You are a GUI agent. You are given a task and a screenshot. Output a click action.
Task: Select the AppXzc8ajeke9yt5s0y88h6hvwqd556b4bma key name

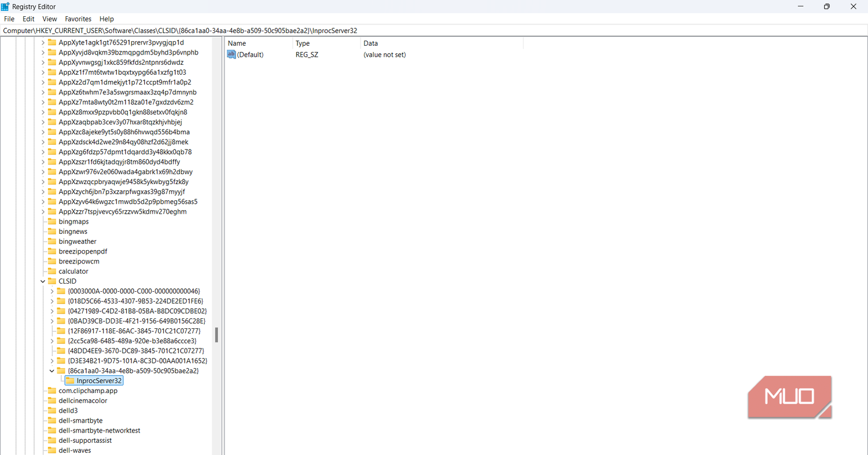point(124,132)
